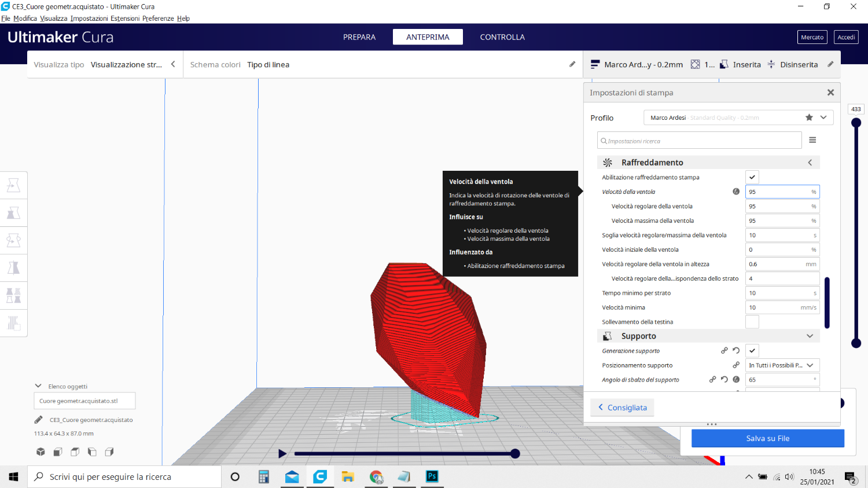Click the link icon next to Posizionamento supporto
The width and height of the screenshot is (868, 488).
tap(736, 365)
